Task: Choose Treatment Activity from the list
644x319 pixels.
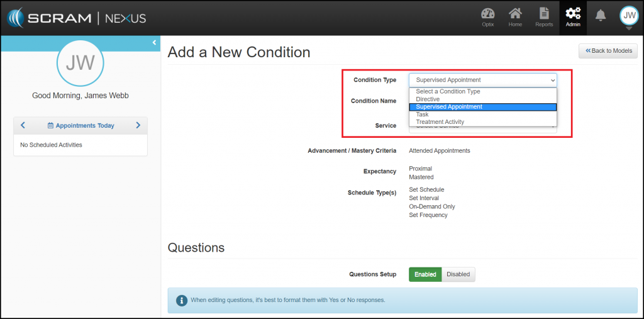Action: click(440, 122)
